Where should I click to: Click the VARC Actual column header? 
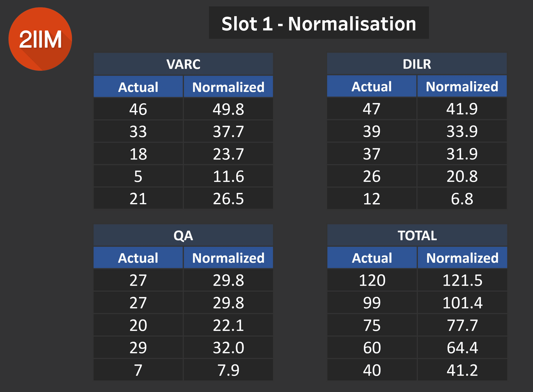coord(138,87)
